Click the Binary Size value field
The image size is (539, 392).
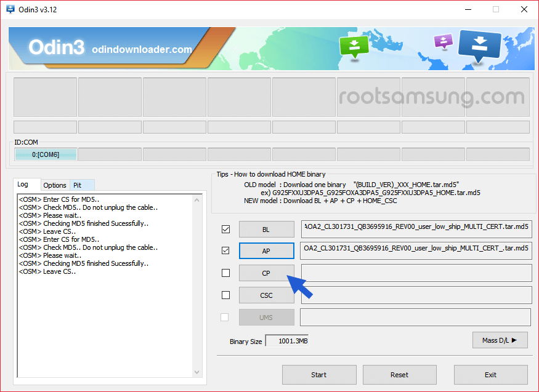coord(287,341)
